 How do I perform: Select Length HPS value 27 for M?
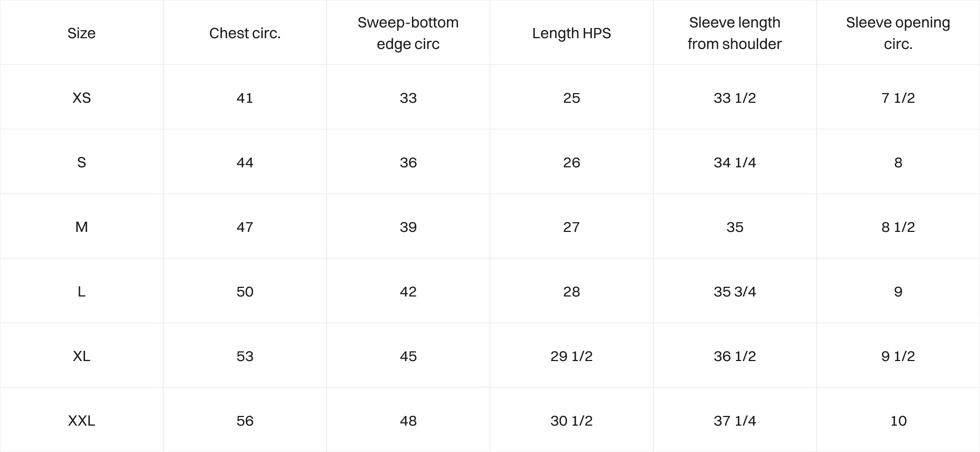571,227
